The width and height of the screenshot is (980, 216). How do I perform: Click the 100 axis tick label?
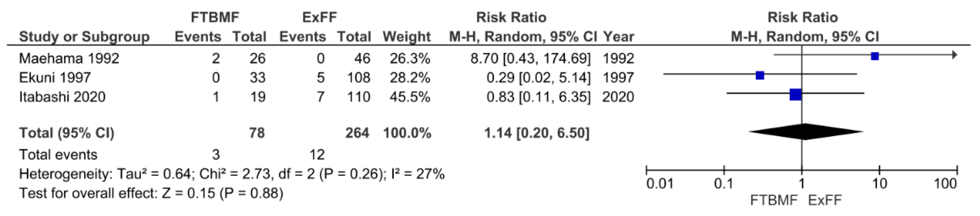945,184
